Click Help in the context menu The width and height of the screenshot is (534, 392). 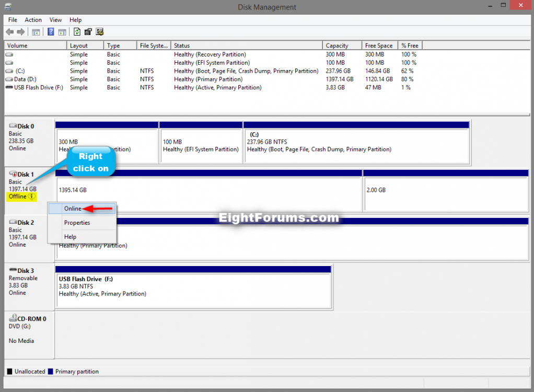coord(69,236)
